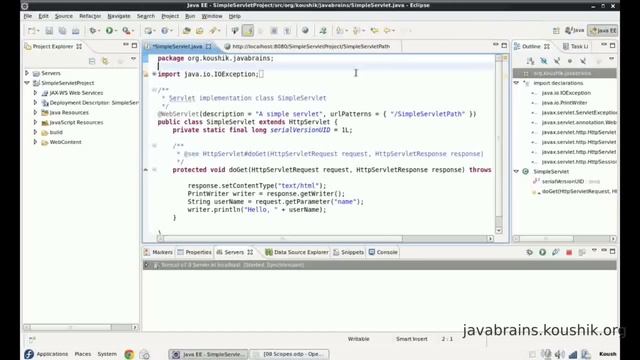Open the New wizard toolbar icon
The image size is (640, 360).
pos(31,31)
